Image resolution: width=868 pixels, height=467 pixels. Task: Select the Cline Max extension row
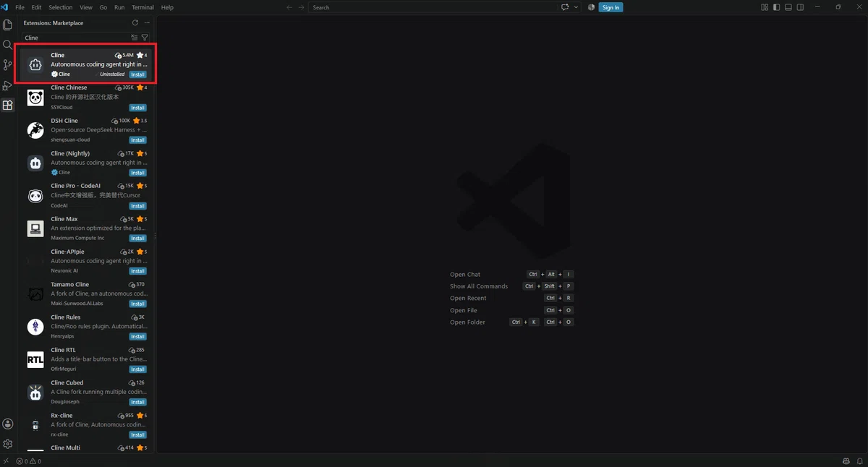(87, 228)
